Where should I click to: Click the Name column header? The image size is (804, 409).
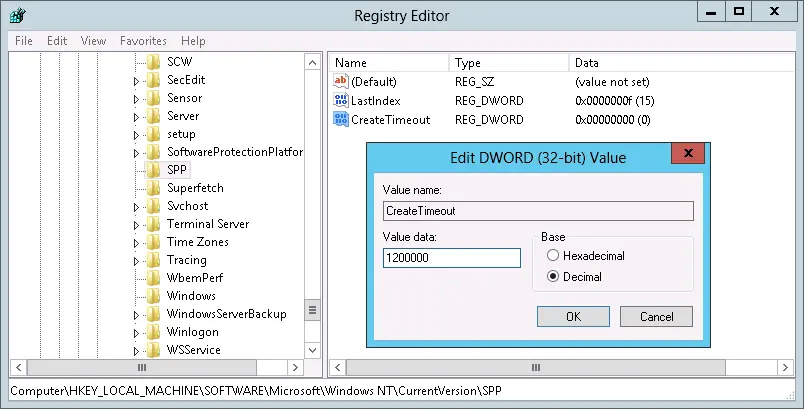389,63
